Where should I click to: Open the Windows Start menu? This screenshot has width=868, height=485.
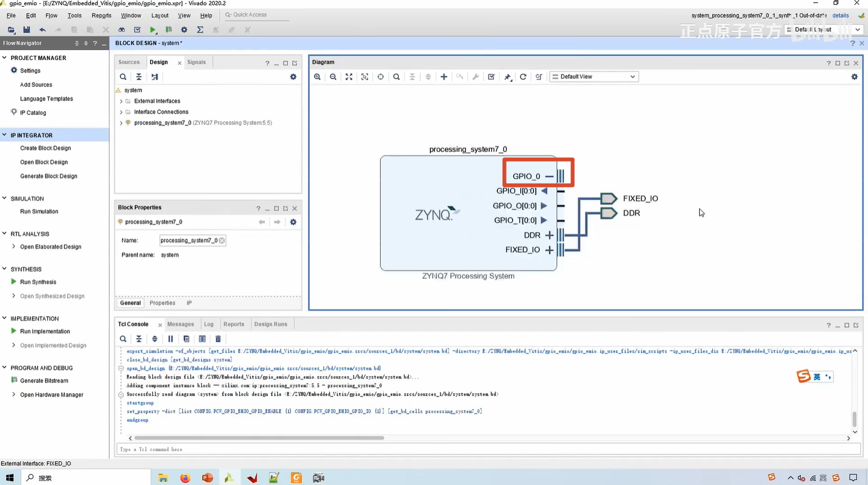coord(10,478)
